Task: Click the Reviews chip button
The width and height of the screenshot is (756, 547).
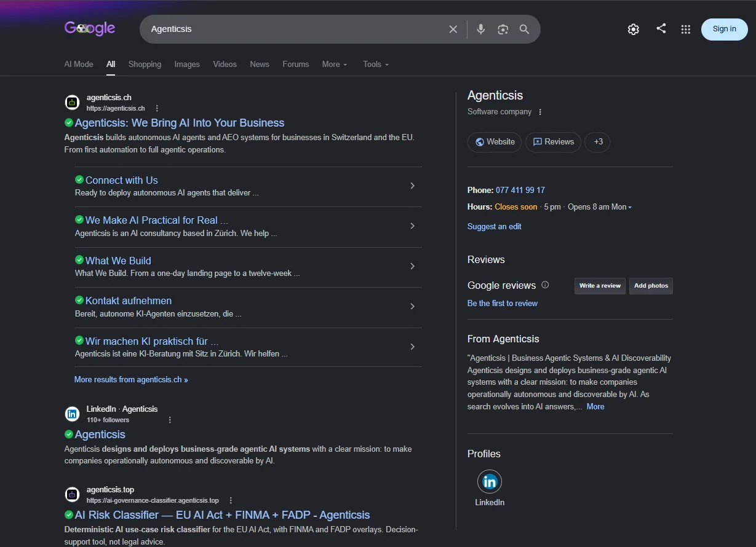Action: [x=553, y=142]
